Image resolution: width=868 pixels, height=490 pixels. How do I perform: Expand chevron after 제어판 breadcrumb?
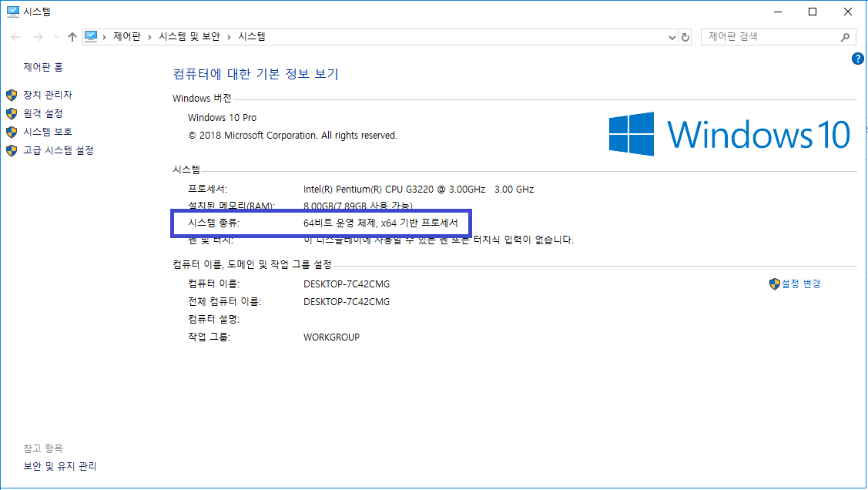(x=149, y=37)
